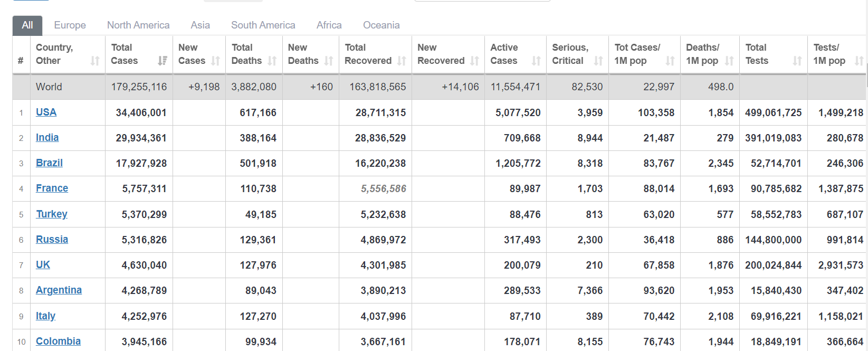Click Active Cases sort icon
Viewport: 868px width, 351px height.
pyautogui.click(x=536, y=61)
